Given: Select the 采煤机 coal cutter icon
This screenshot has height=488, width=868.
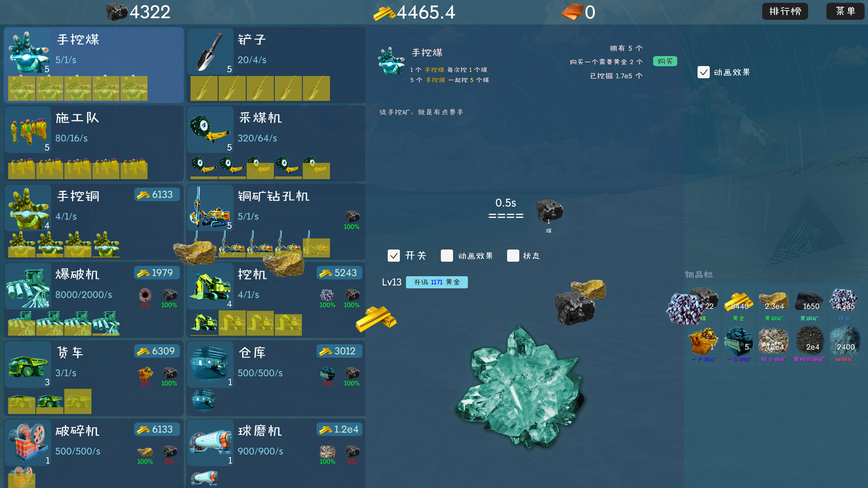Looking at the screenshot, I should 210,130.
